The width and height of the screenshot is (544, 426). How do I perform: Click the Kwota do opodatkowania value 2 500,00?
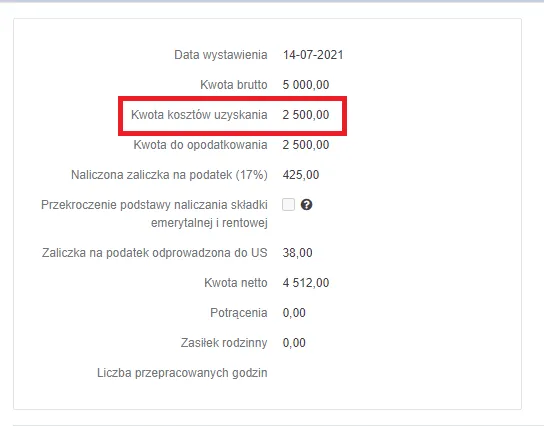306,145
